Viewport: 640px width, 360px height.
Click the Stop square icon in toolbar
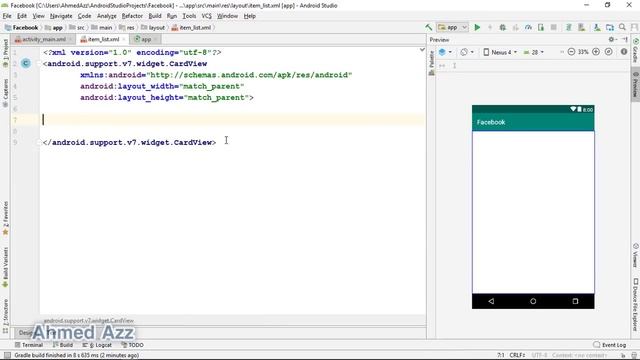554,27
